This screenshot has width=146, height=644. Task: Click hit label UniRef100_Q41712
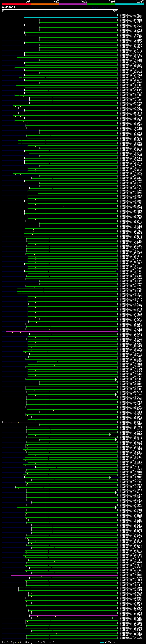pyautogui.click(x=131, y=557)
